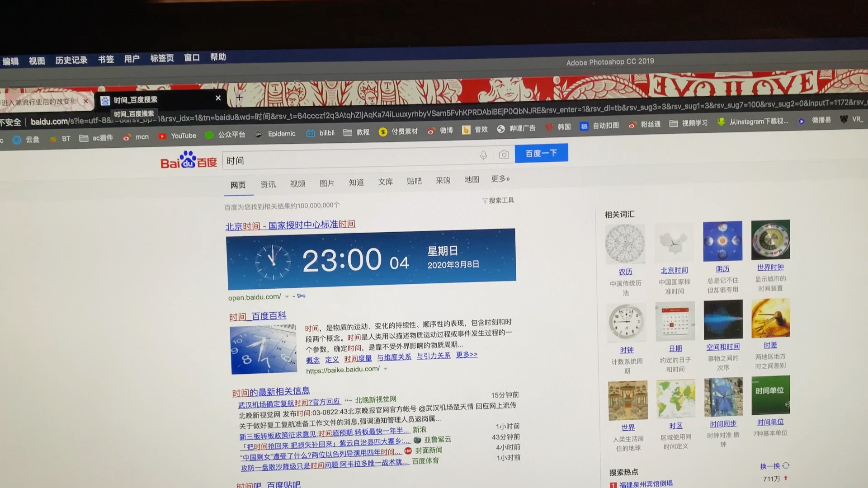Open the 付费素材 bookmark
868x488 pixels.
point(398,131)
